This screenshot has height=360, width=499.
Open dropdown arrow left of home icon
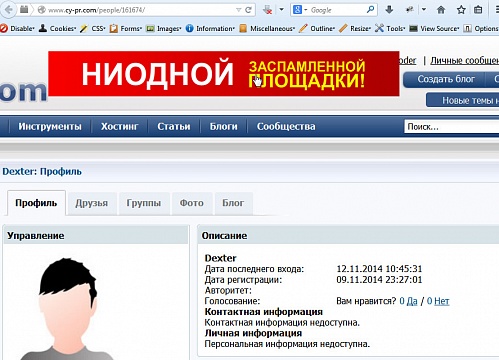pyautogui.click(x=424, y=10)
